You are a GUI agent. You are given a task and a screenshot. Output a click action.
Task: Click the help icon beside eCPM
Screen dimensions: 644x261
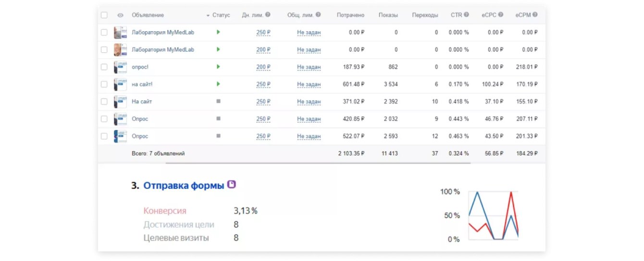[535, 15]
